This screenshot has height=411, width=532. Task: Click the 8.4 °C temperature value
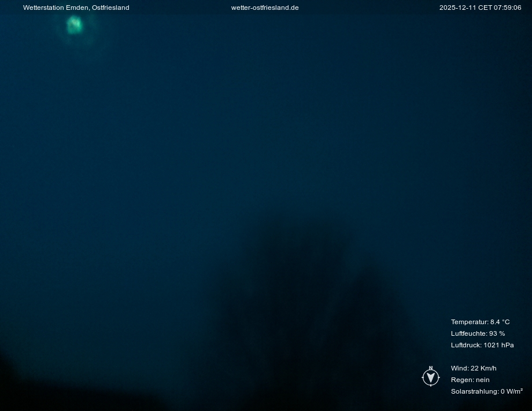(x=500, y=322)
